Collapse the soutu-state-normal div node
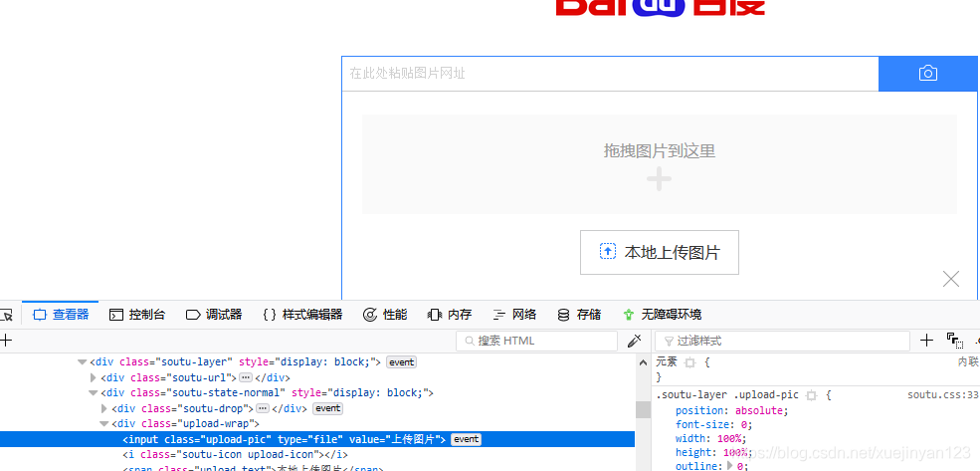The image size is (980, 471). 94,392
